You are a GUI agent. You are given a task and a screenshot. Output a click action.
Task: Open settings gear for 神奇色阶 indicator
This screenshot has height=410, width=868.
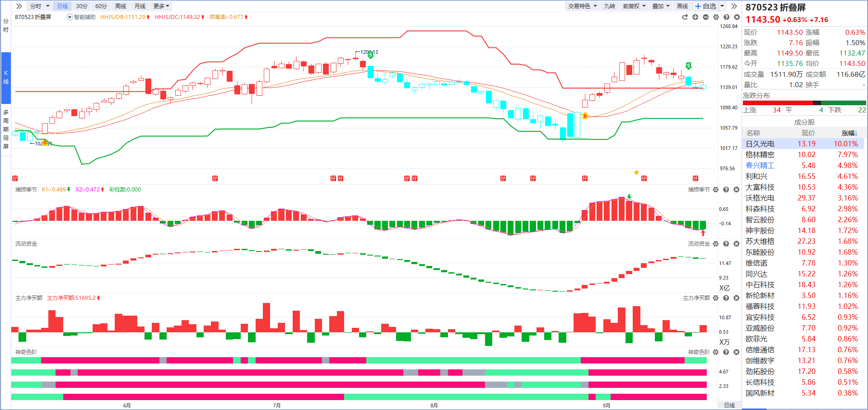[715, 352]
